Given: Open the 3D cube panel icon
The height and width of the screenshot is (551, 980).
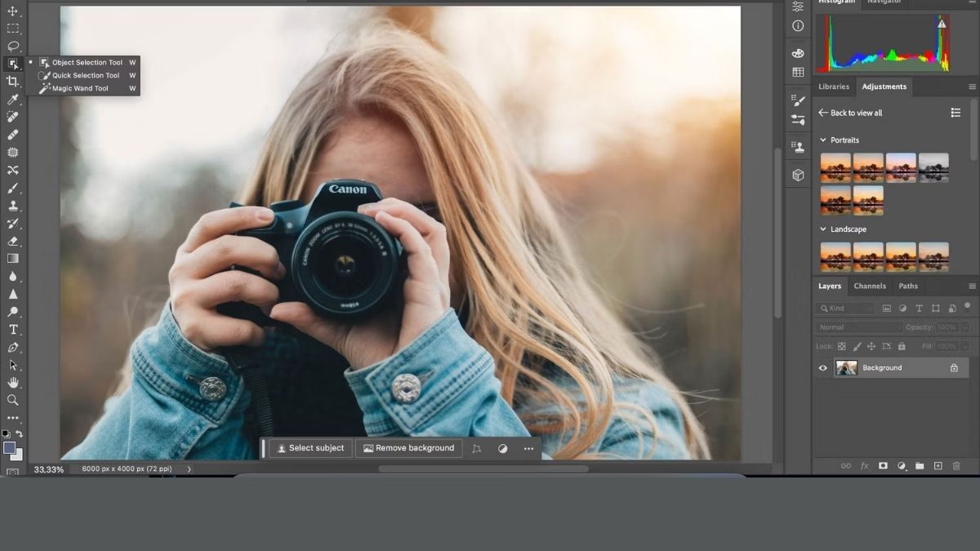Looking at the screenshot, I should tap(798, 175).
